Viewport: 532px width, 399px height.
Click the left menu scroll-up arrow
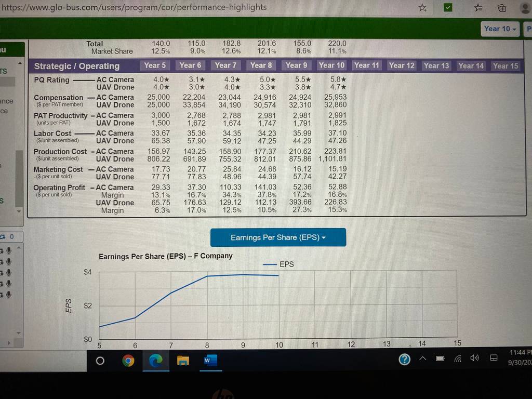tap(20, 63)
